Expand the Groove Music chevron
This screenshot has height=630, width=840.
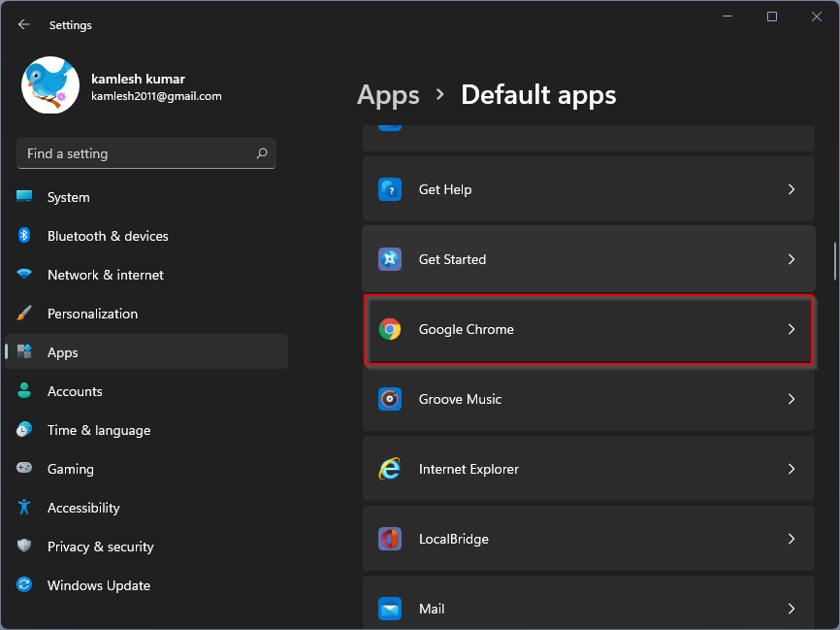792,399
